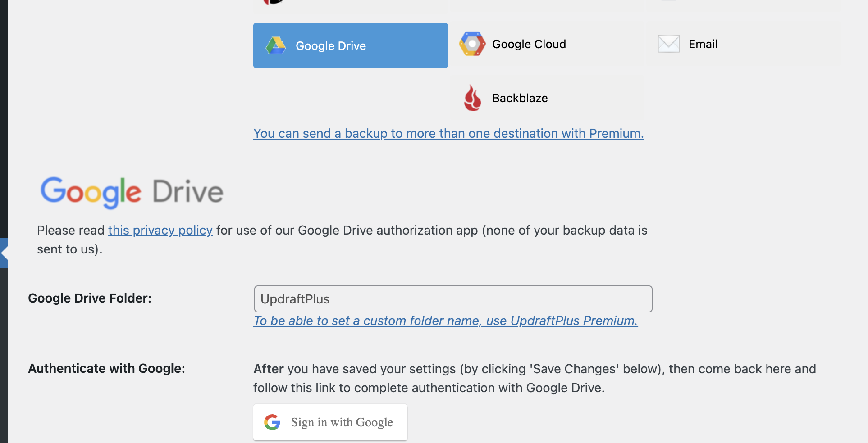
Task: Click the Google Cloud hexagon icon
Action: coord(472,44)
